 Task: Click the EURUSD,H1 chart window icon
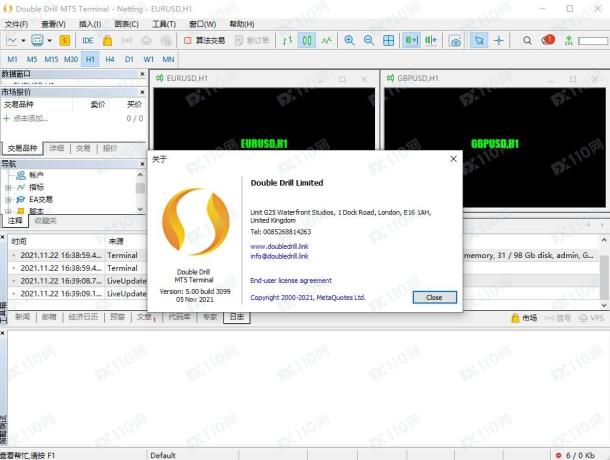[160, 78]
